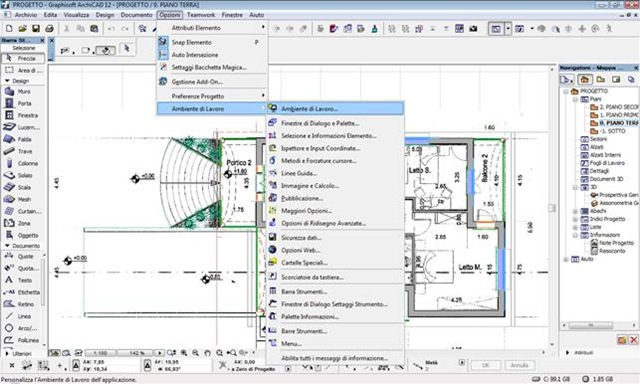Select the Linea line tool
This screenshot has width=640, height=384.
point(23,316)
